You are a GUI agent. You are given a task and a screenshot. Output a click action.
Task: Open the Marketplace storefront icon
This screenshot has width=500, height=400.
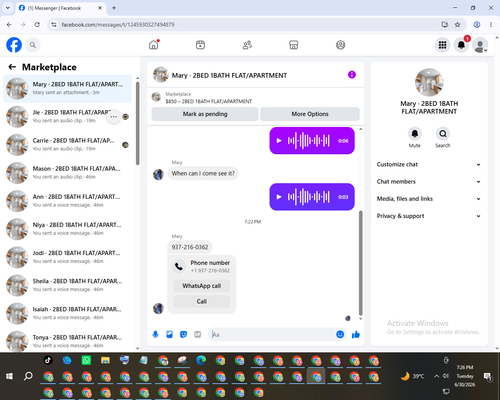click(x=294, y=45)
